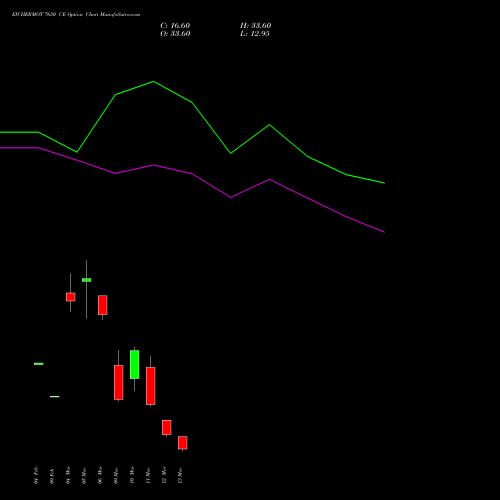Click the red candle above 11 Mar

[x=151, y=386]
